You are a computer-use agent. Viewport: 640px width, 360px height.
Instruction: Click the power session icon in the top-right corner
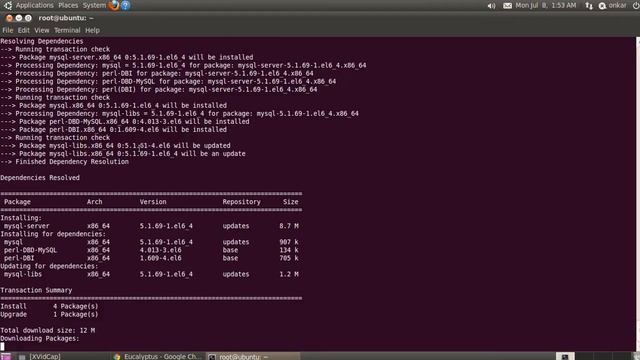636,6
